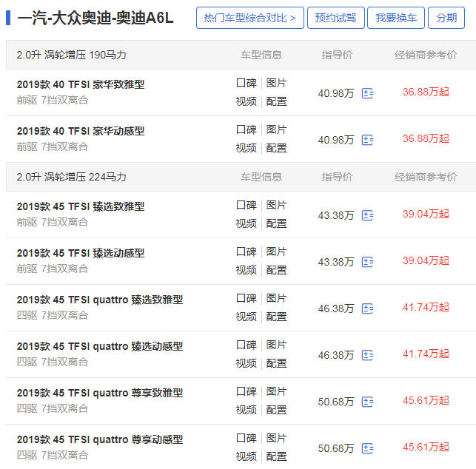The image size is (476, 469).
Task: Click 图片 for 40 TFSI 豪华致雅型
Action: click(x=276, y=83)
